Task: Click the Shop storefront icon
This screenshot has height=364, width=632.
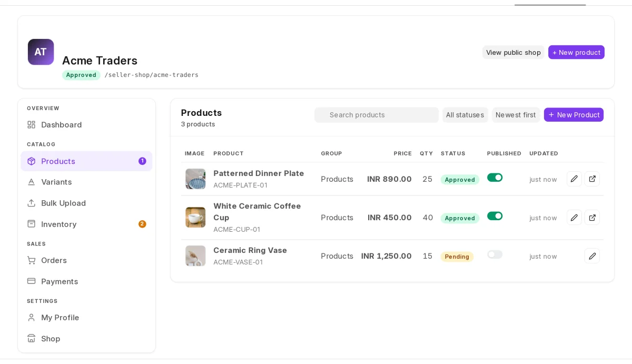Action: (32, 339)
